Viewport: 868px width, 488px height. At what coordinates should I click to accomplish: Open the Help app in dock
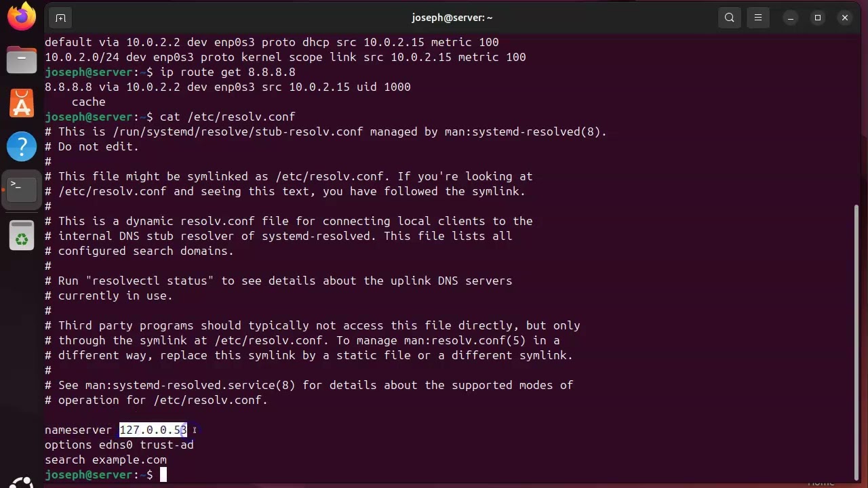(x=22, y=146)
